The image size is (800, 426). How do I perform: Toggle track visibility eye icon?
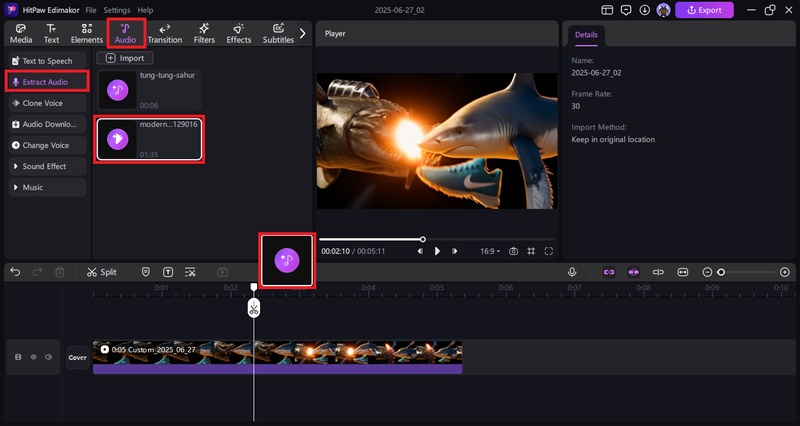[x=33, y=357]
